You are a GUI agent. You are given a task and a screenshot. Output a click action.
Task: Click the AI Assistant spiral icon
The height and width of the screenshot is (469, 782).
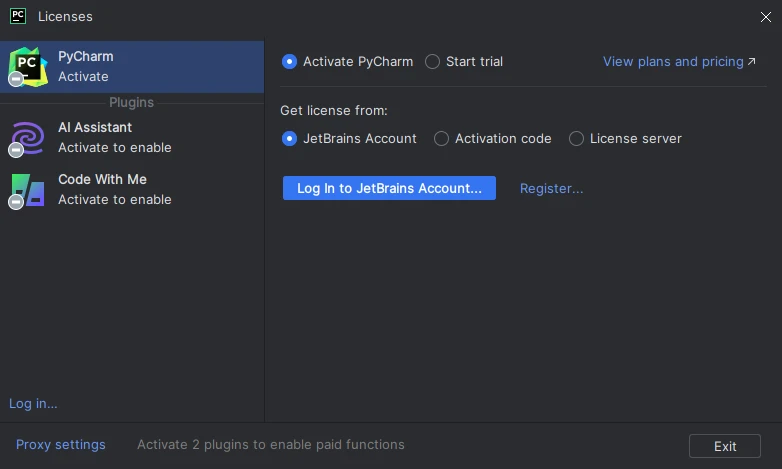[x=27, y=138]
